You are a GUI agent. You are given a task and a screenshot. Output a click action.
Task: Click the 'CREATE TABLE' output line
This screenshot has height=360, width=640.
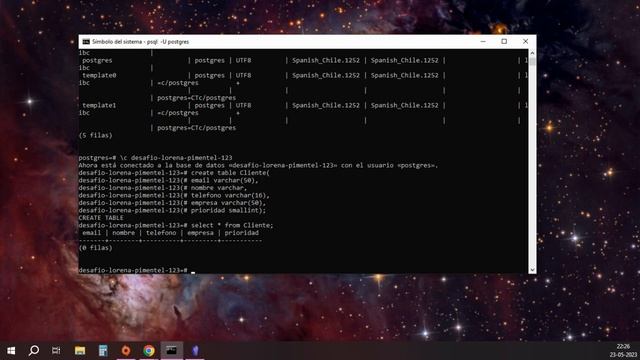(x=101, y=218)
